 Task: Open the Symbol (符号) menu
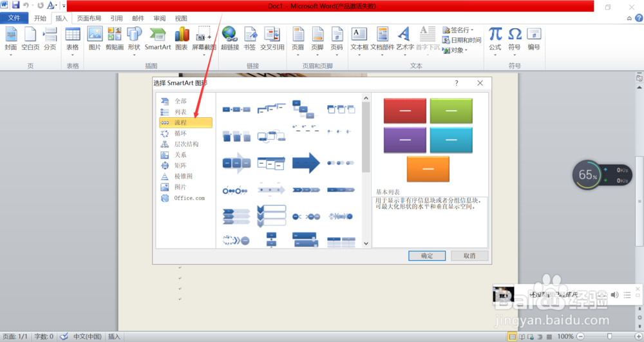[515, 41]
